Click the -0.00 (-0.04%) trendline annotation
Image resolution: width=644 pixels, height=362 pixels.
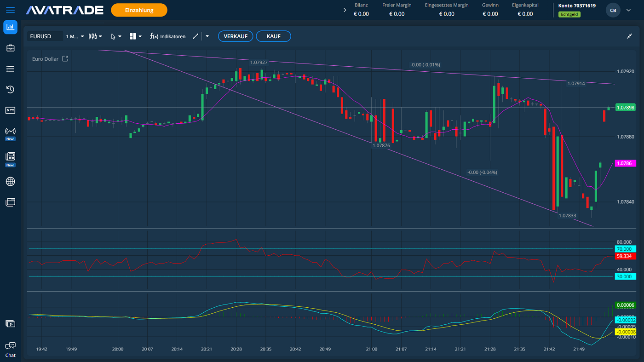tap(482, 172)
